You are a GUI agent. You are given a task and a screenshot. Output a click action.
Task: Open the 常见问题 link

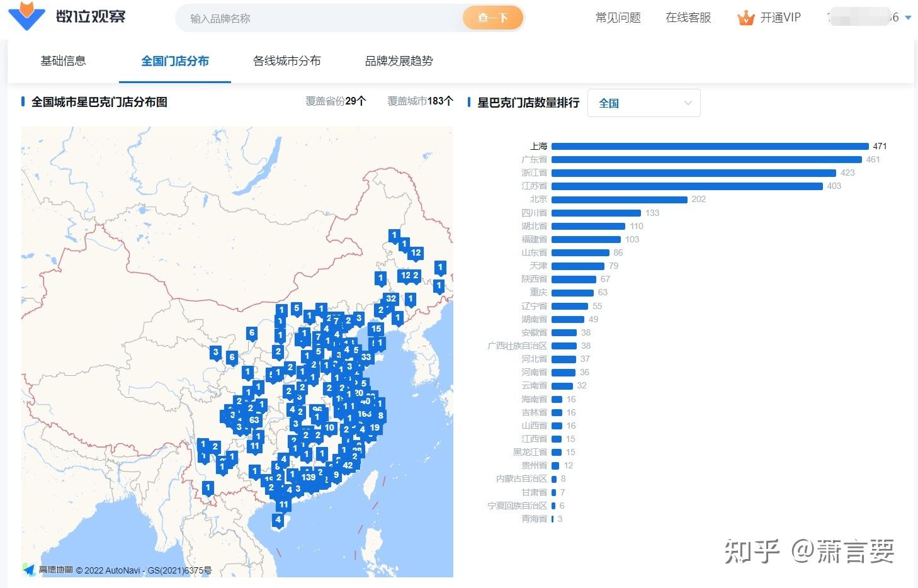pos(618,18)
